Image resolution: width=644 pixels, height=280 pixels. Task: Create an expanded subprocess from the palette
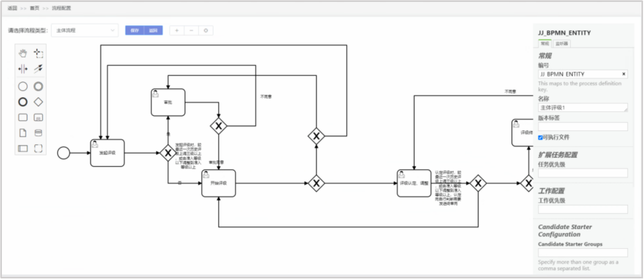(39, 117)
